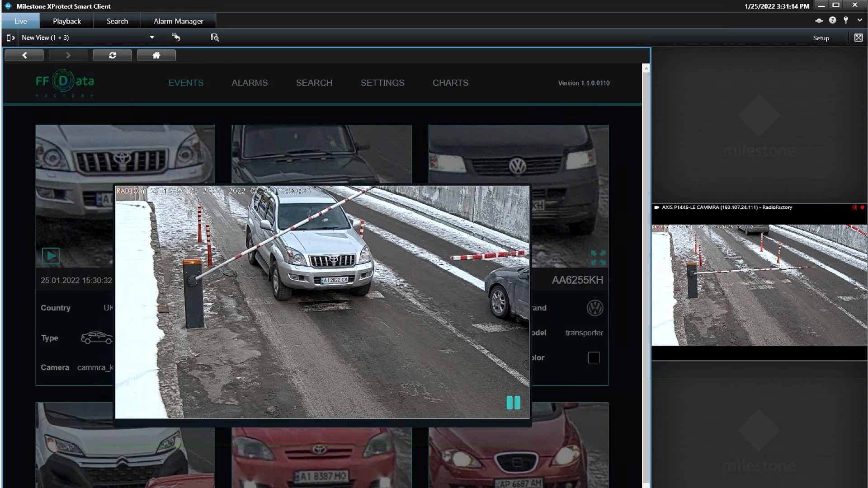Open the SETTINGS page
868x488 pixels.
pos(382,83)
